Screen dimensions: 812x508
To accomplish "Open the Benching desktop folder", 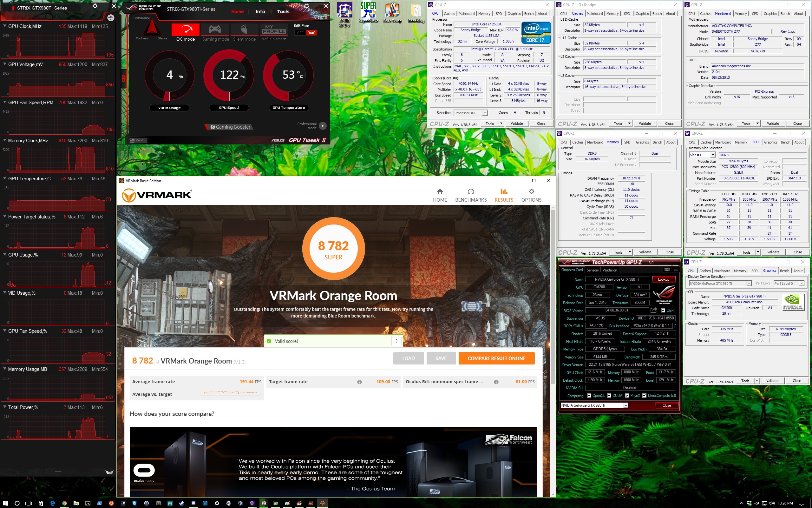I will click(416, 13).
